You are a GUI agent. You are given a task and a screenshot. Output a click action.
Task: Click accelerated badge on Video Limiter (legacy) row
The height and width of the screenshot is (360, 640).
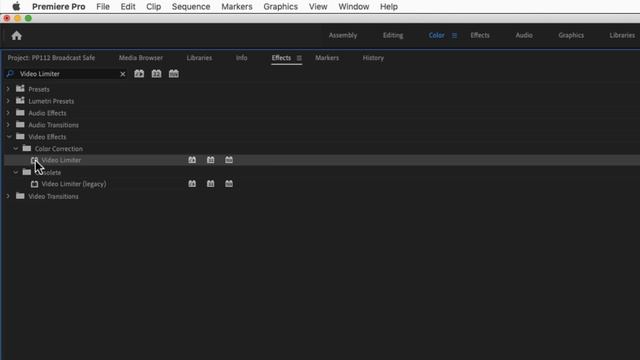[x=192, y=184]
